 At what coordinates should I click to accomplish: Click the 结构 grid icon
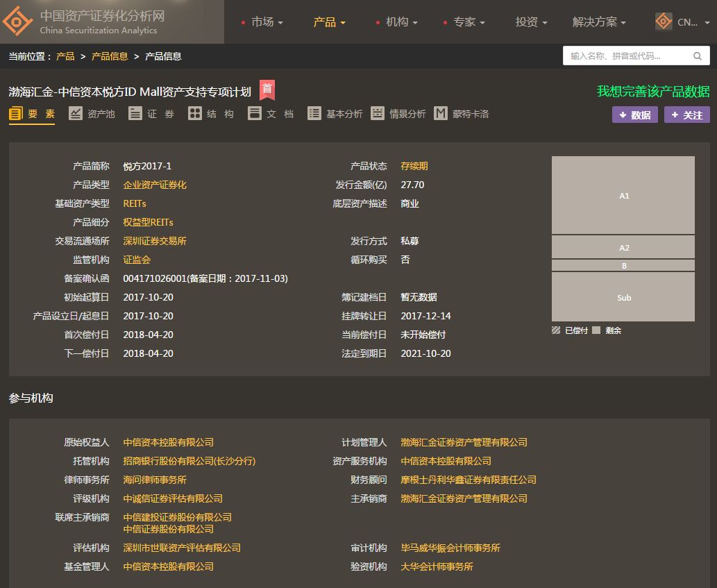click(x=195, y=113)
